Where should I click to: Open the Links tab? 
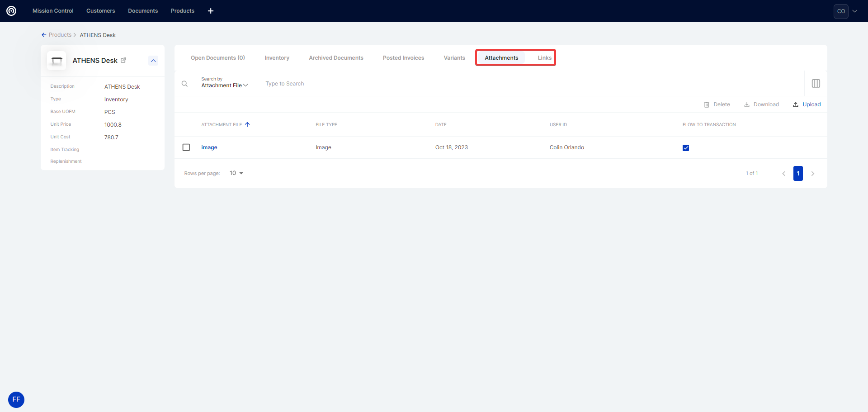click(544, 58)
